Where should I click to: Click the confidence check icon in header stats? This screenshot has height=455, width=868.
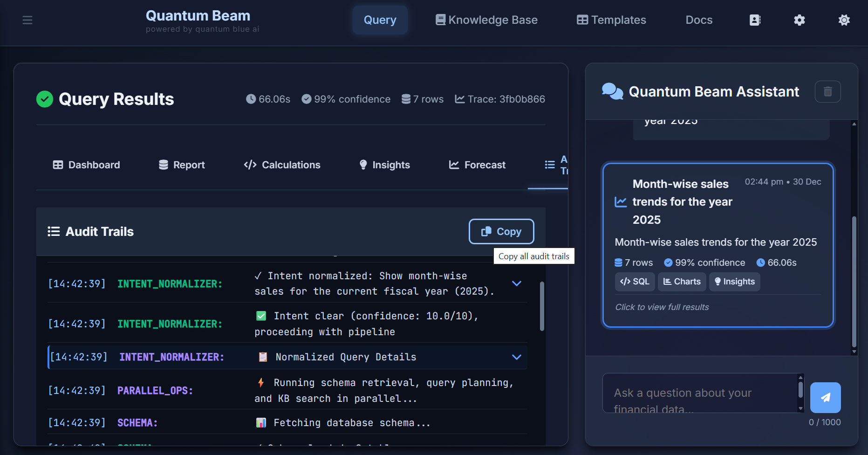click(306, 99)
